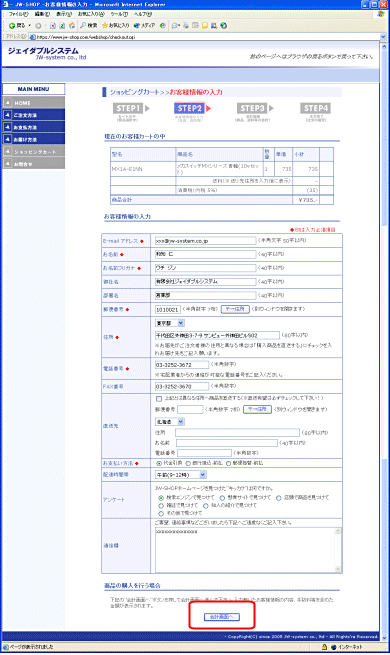
Task: Choose 検索エンジンで見つけて survey option
Action: click(161, 498)
